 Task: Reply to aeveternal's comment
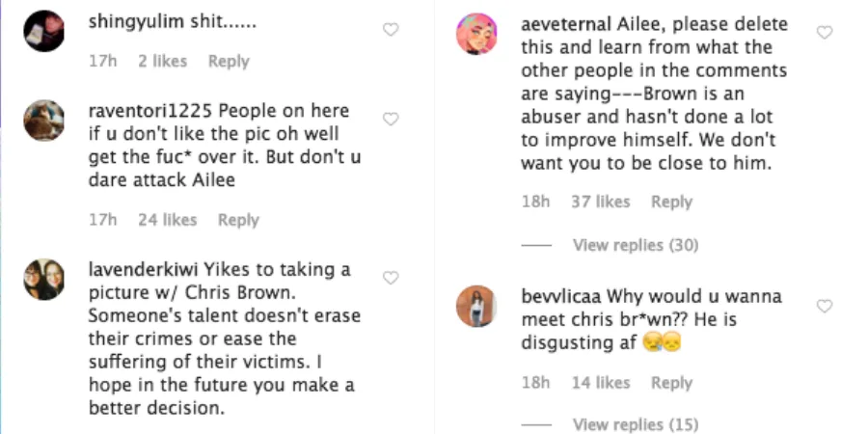pyautogui.click(x=671, y=202)
